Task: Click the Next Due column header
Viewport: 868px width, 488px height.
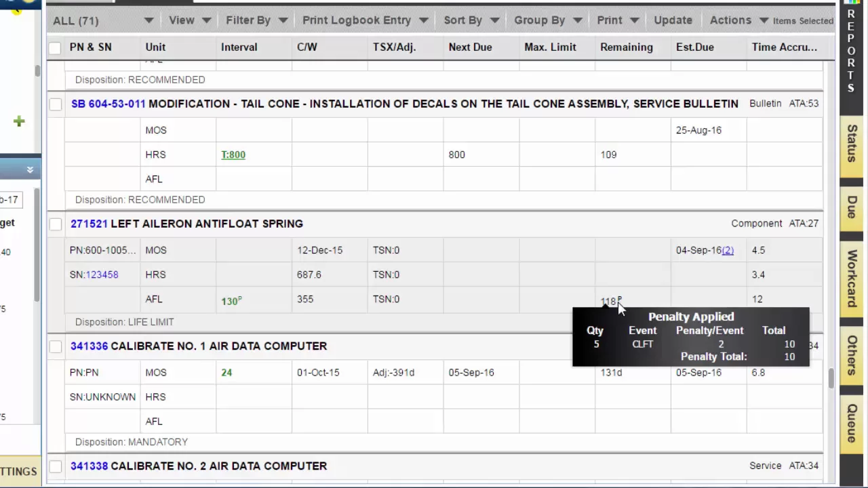Action: tap(471, 47)
